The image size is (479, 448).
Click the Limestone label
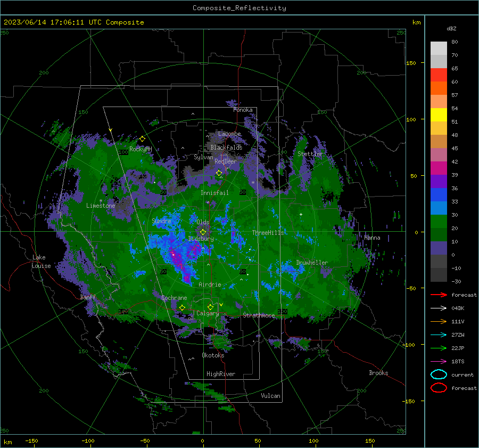pyautogui.click(x=101, y=206)
